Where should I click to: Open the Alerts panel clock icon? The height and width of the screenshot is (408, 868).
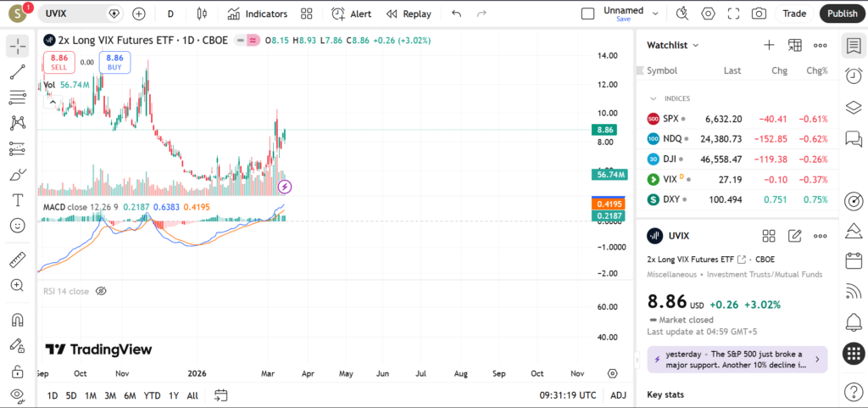click(x=854, y=76)
